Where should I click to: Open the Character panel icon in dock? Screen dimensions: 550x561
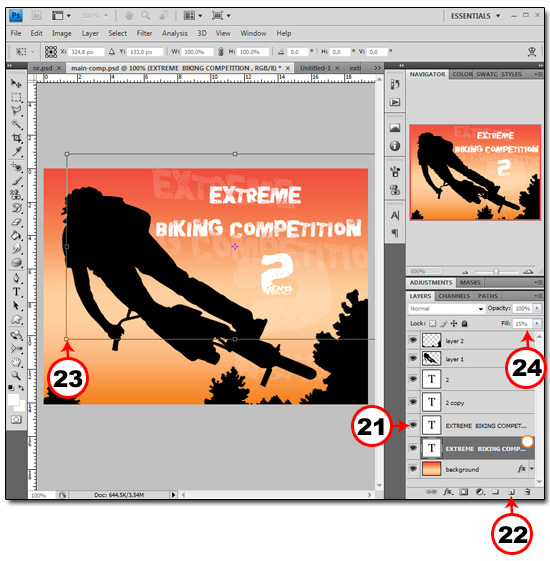pyautogui.click(x=395, y=215)
